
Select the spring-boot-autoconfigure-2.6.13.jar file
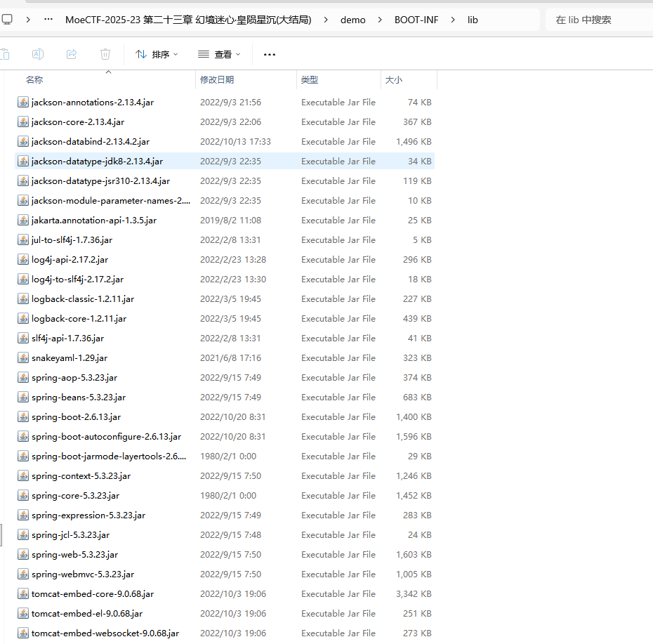point(106,437)
